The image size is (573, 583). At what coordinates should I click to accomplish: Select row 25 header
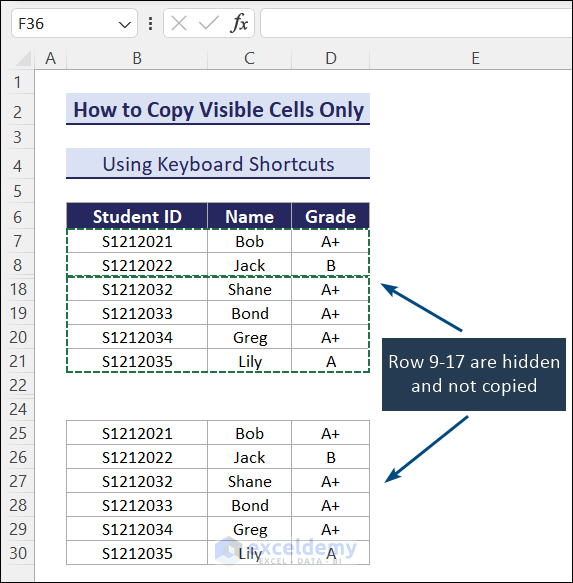click(17, 433)
